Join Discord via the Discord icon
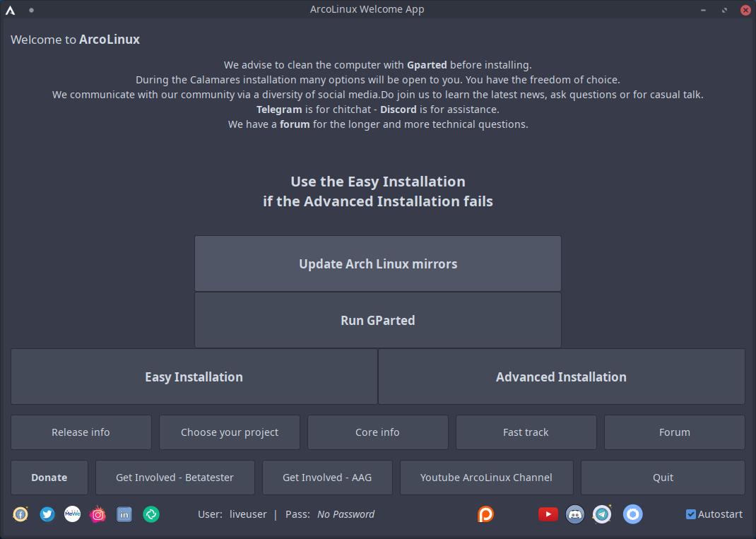The image size is (756, 539). (574, 514)
